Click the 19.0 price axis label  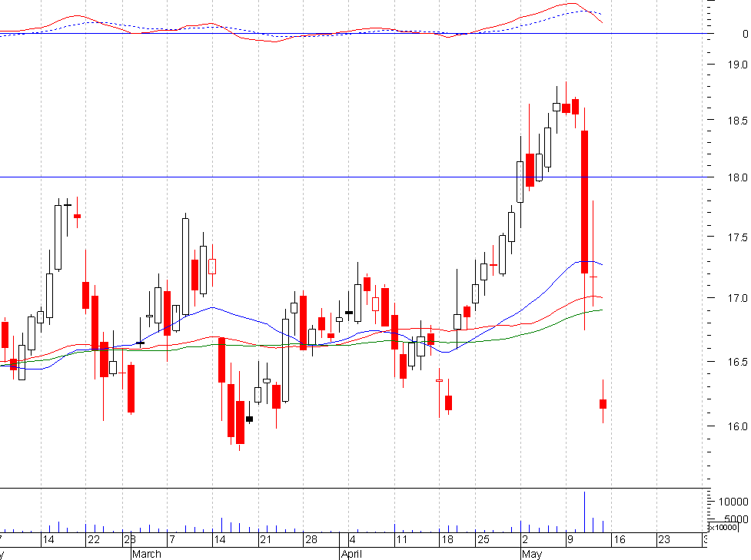click(738, 65)
